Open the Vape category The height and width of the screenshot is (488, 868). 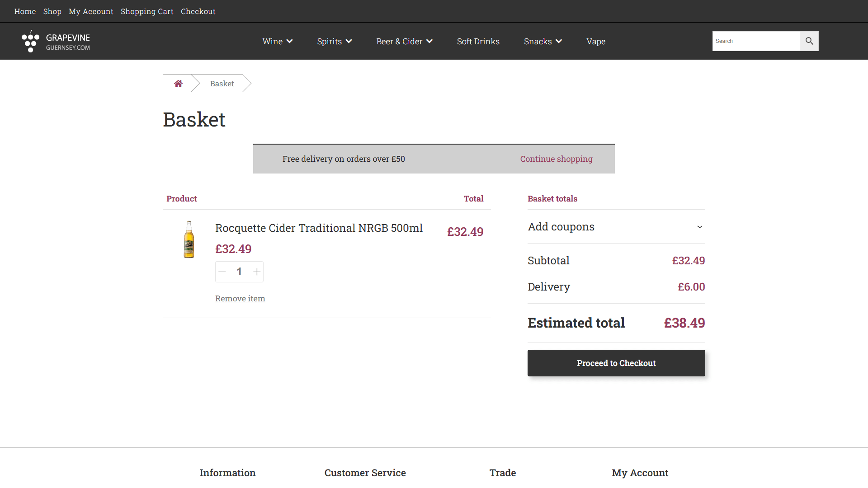(595, 42)
